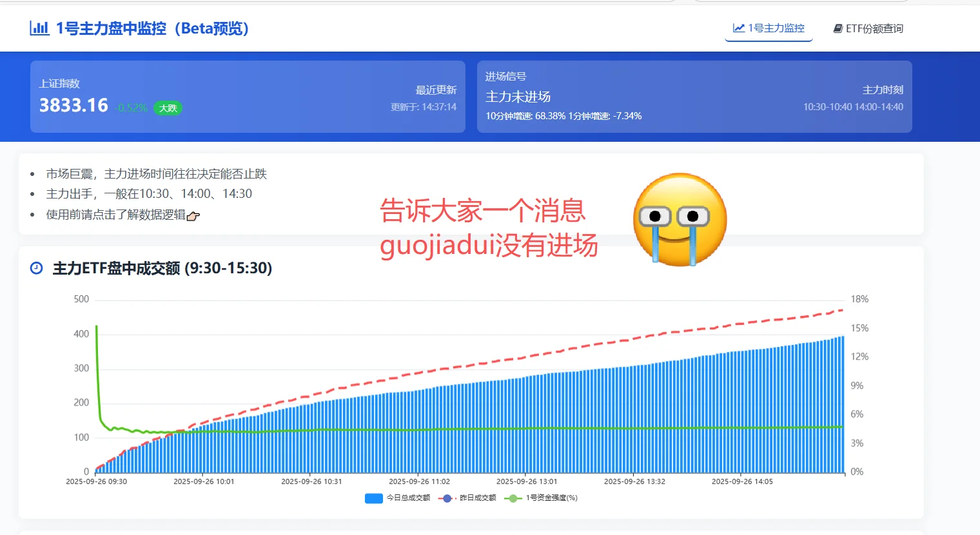Select the 1号主力监控 tab
Screen dimensions: 980x535
click(769, 28)
